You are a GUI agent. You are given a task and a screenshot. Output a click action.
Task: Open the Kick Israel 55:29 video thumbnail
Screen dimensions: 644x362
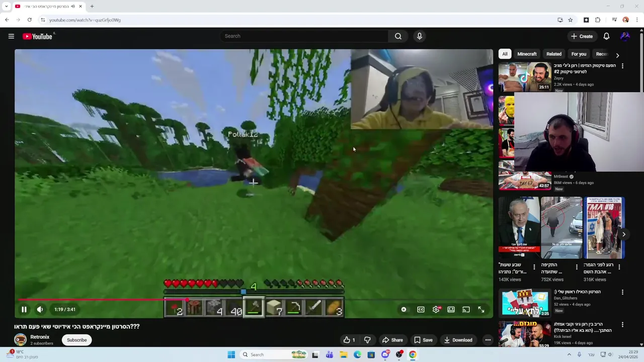[525, 334]
